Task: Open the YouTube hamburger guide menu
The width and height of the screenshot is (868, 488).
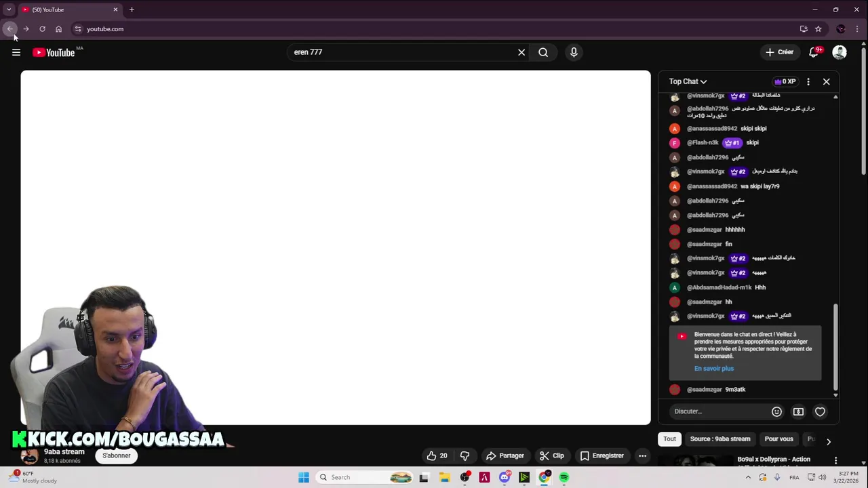Action: coord(16,52)
